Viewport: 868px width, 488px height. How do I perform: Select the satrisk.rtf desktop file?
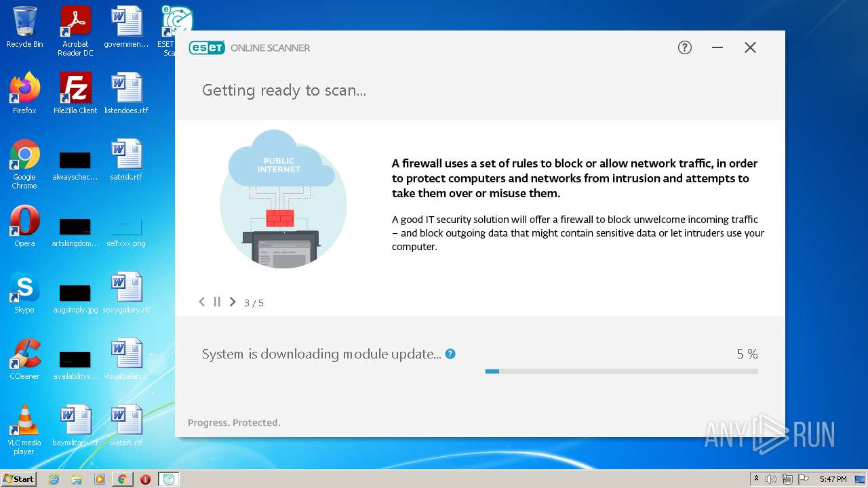click(126, 160)
